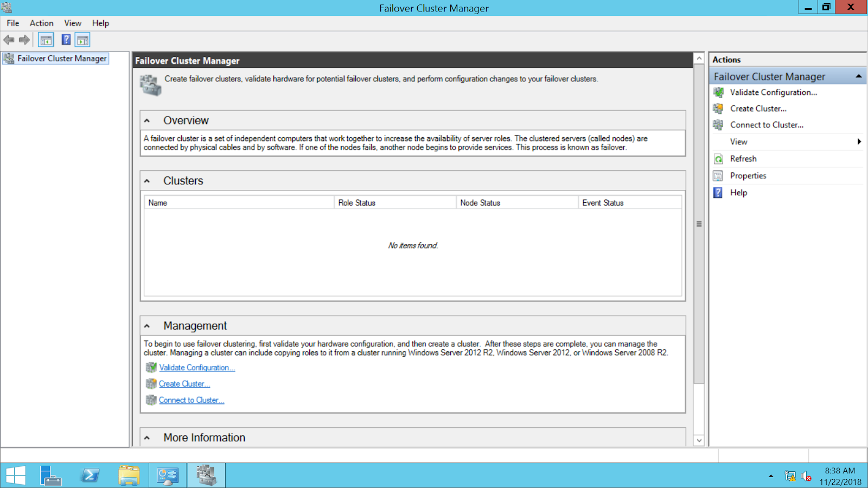Collapse the Clusters section
868x488 pixels.
click(x=147, y=181)
